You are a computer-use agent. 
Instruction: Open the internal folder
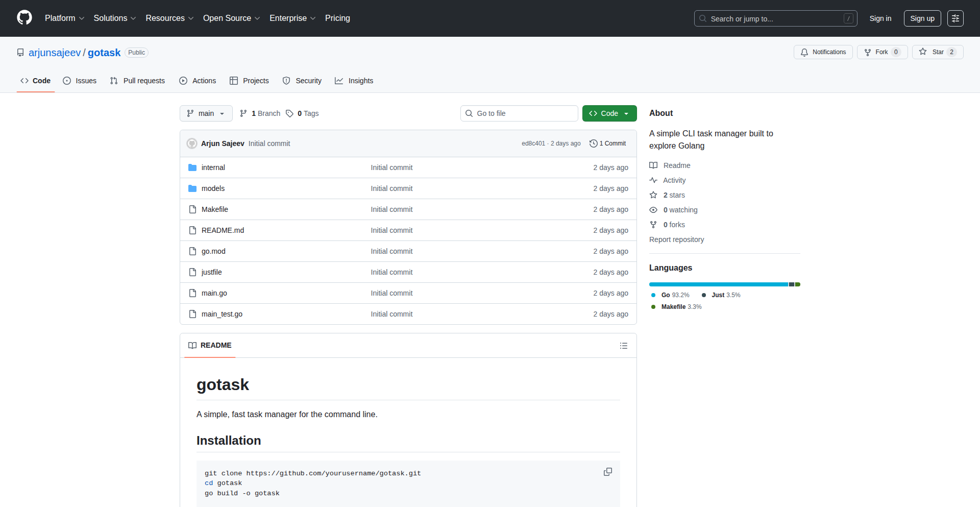pyautogui.click(x=213, y=167)
